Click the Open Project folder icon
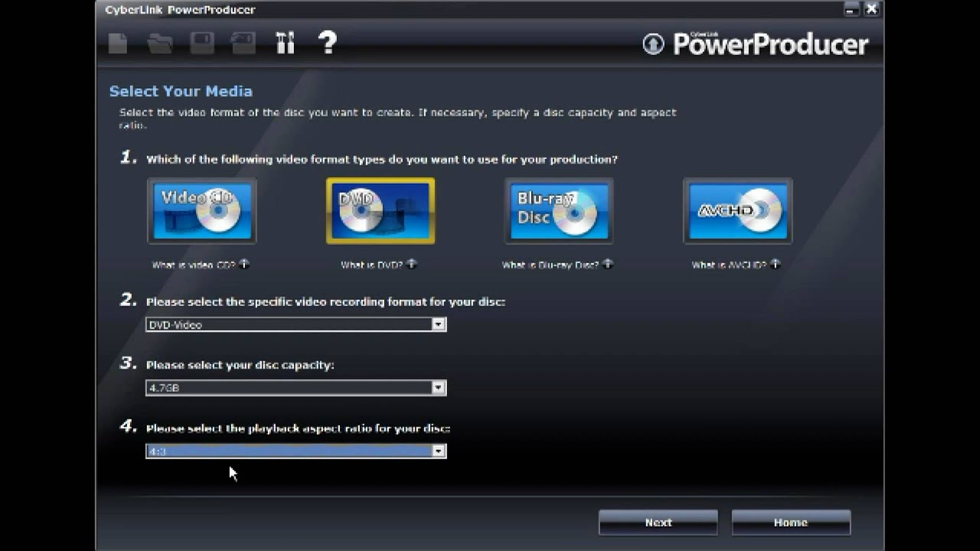Viewport: 980px width, 551px height. click(x=160, y=44)
